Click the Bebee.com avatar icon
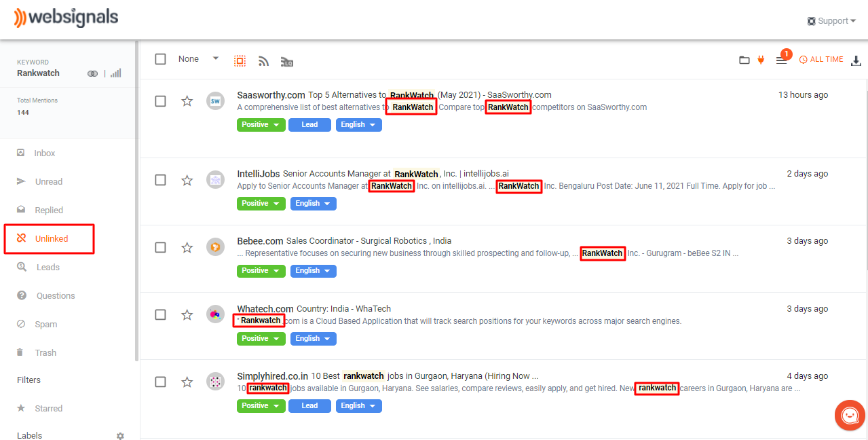The height and width of the screenshot is (440, 868). coord(215,246)
